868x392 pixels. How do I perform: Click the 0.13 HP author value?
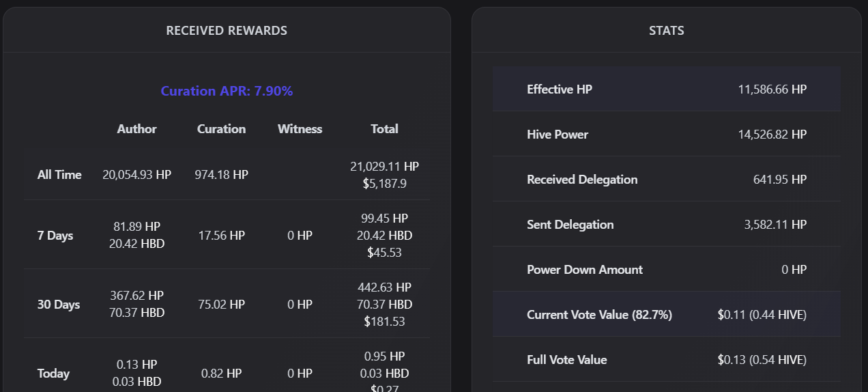(136, 365)
